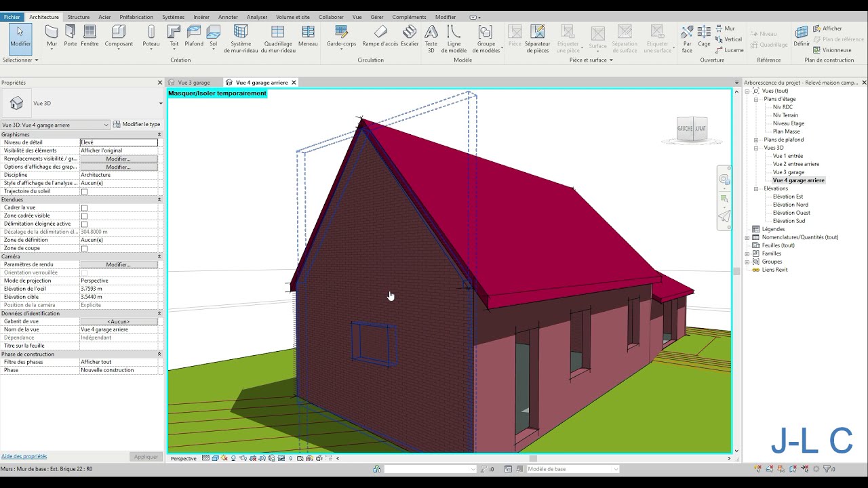This screenshot has height=488, width=868.
Task: Select Elévation Sud in project browser
Action: tap(789, 221)
